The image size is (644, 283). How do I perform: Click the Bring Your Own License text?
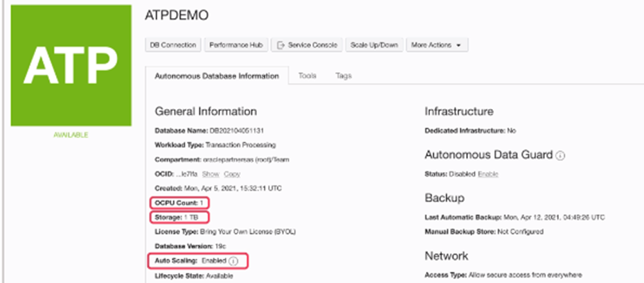click(248, 232)
